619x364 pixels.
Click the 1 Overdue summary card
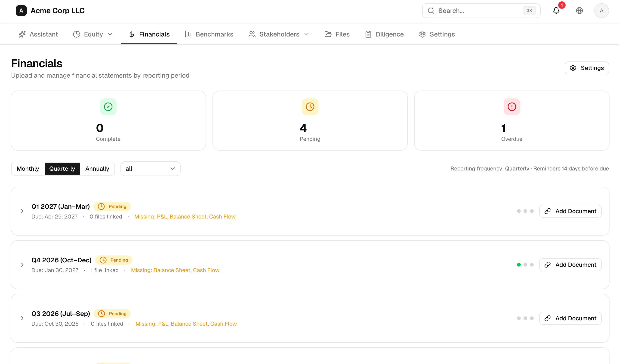[512, 120]
